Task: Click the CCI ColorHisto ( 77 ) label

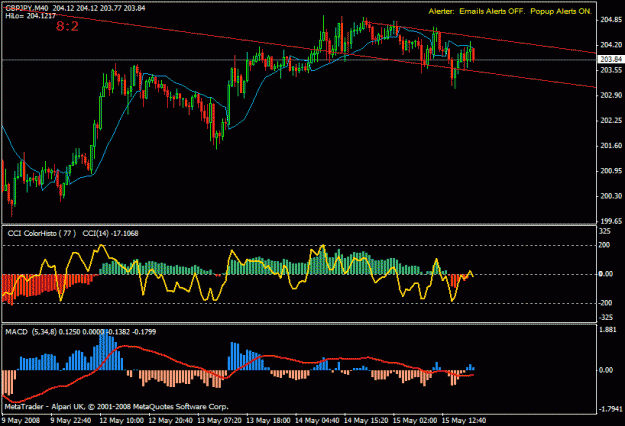Action: (x=41, y=233)
